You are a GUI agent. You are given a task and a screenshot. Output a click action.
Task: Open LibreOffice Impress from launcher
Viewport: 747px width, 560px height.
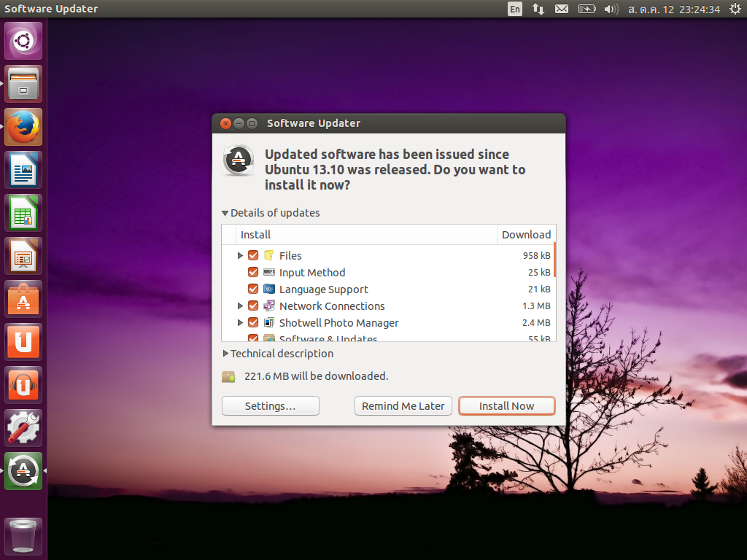23,256
